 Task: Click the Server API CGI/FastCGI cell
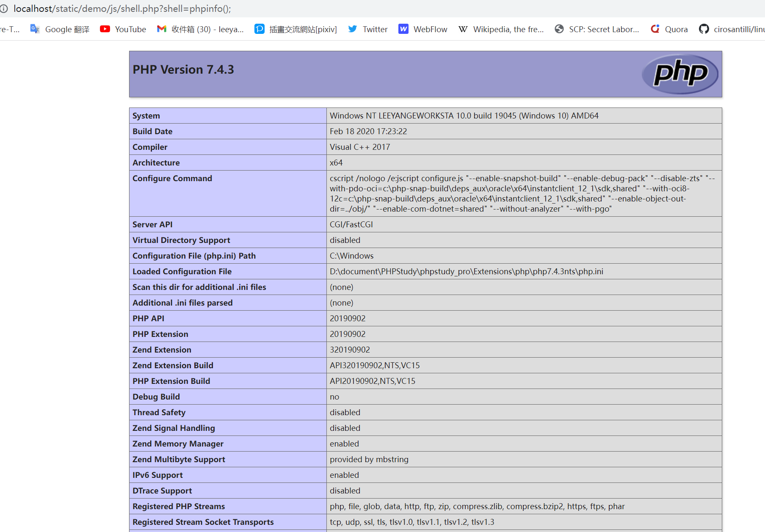click(351, 224)
